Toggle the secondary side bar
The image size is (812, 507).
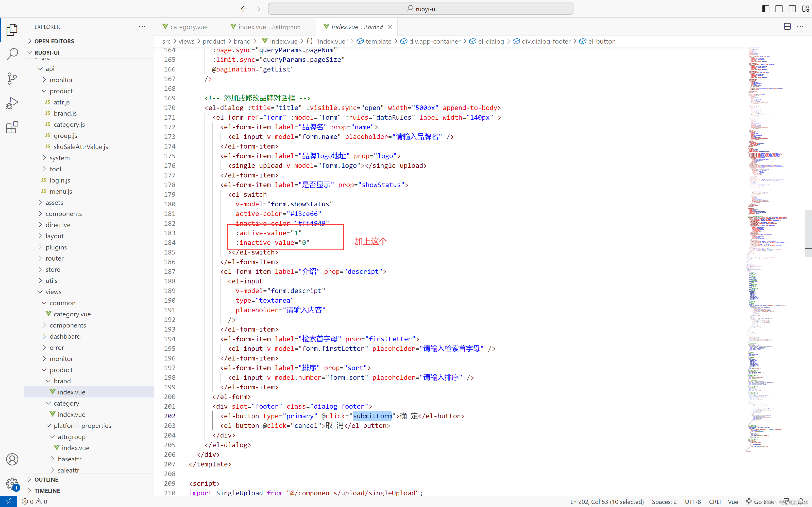[x=792, y=9]
